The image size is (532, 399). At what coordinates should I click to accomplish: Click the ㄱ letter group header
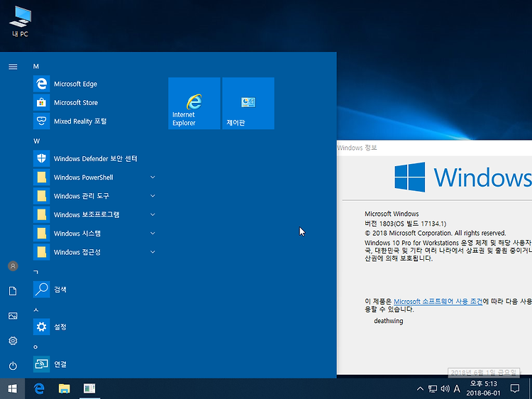[35, 272]
